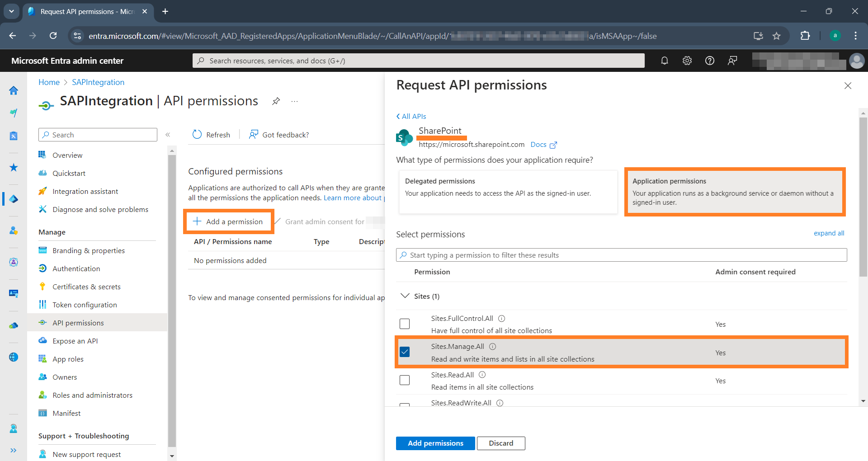Open SharePoint Docs link
The width and height of the screenshot is (868, 461).
543,145
